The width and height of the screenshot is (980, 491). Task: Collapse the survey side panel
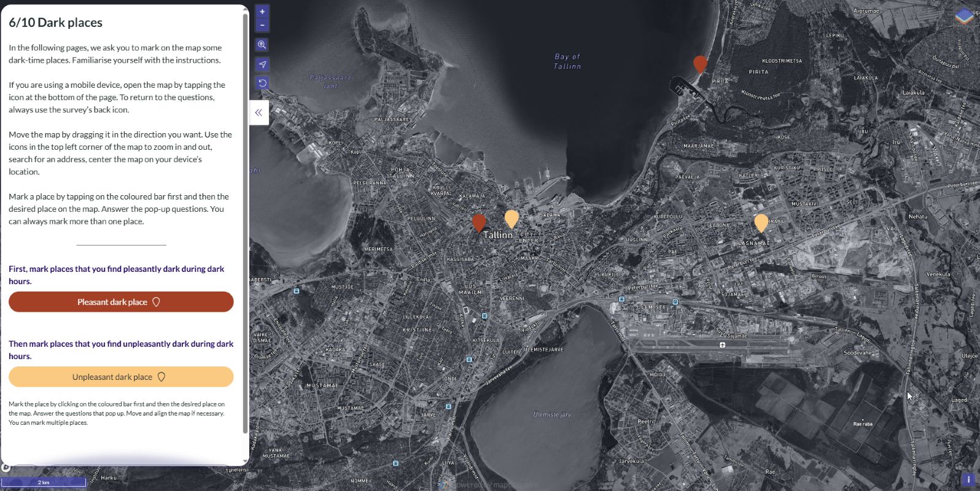[x=259, y=112]
